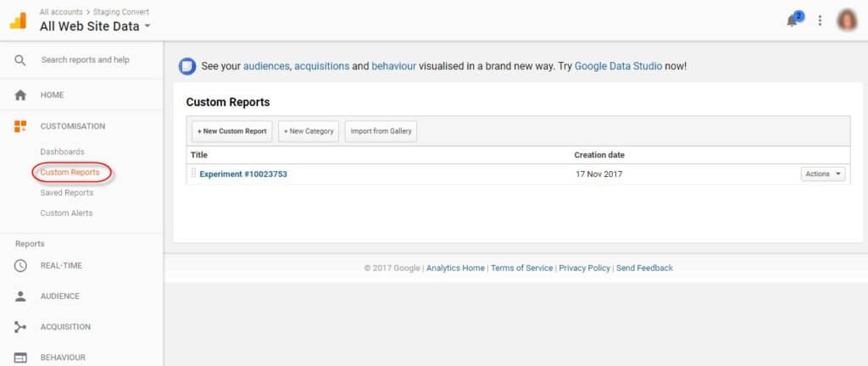
Task: Click the Acquisition branching icon
Action: tap(20, 327)
